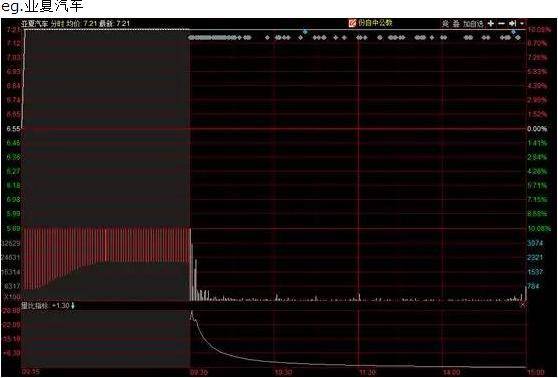Click the 09:30 time axis label
This screenshot has height=378, width=558.
[x=199, y=372]
